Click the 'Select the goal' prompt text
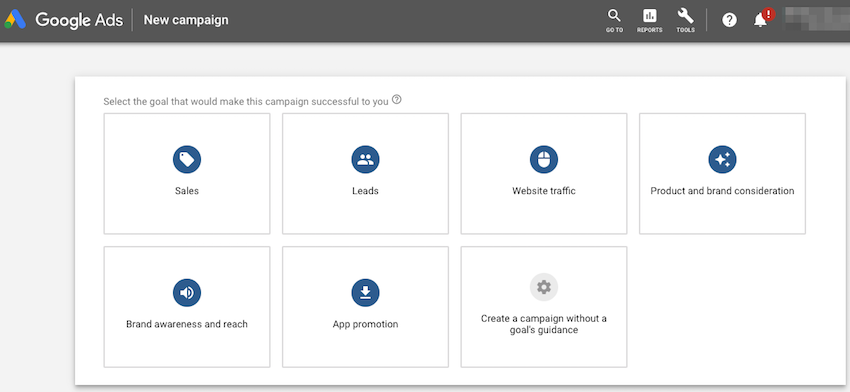850x392 pixels. (x=246, y=101)
